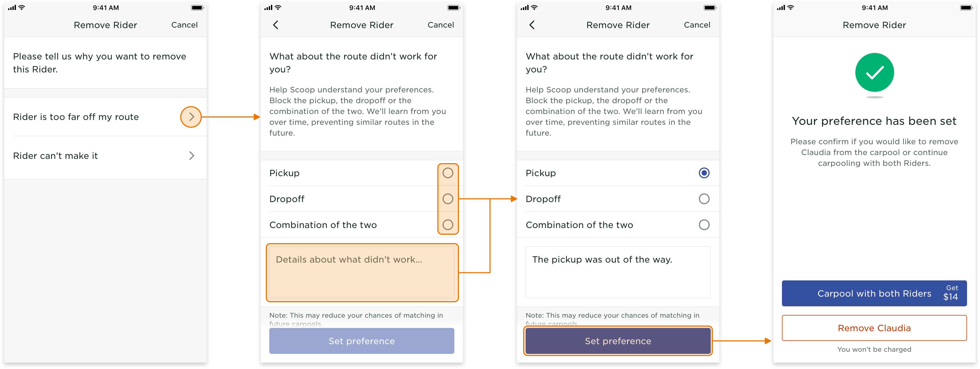Tap the green checkmark confirmation icon

[874, 72]
